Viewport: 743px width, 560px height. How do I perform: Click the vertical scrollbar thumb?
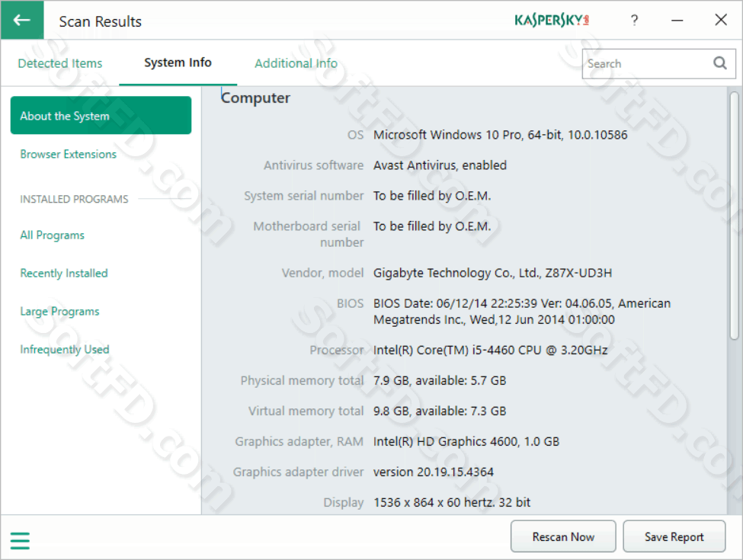[x=734, y=216]
